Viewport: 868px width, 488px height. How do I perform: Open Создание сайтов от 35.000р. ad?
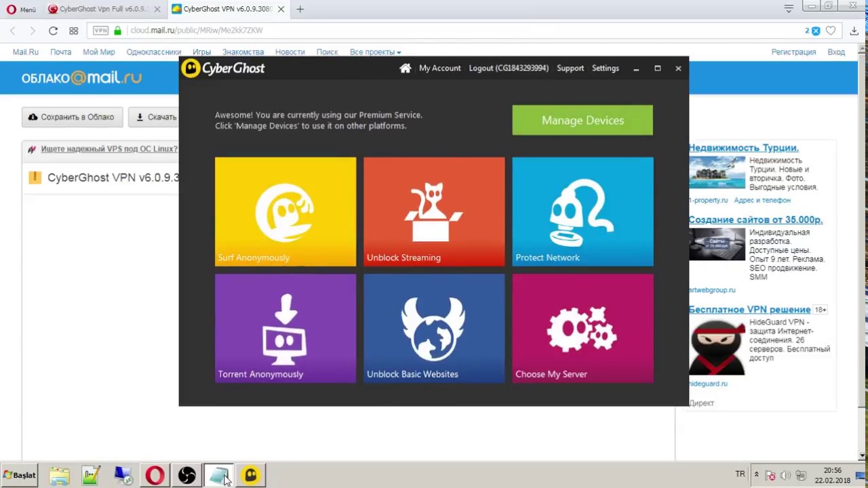pyautogui.click(x=755, y=220)
